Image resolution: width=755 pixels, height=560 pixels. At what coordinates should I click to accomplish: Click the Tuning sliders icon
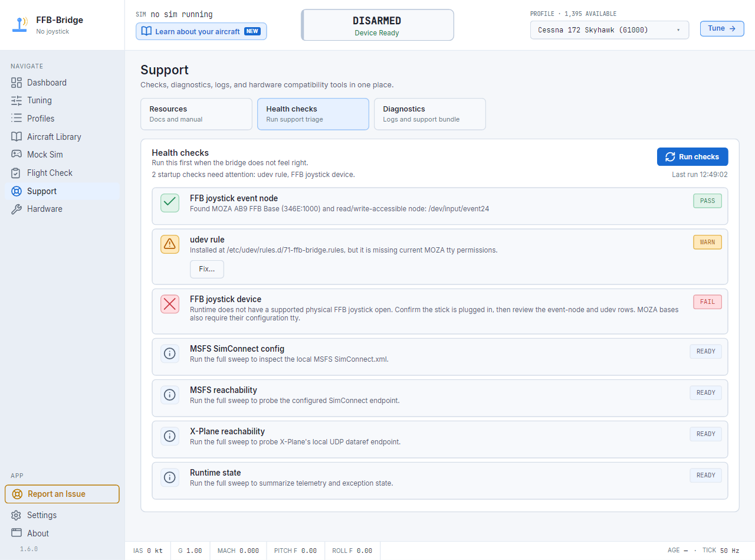coord(17,100)
